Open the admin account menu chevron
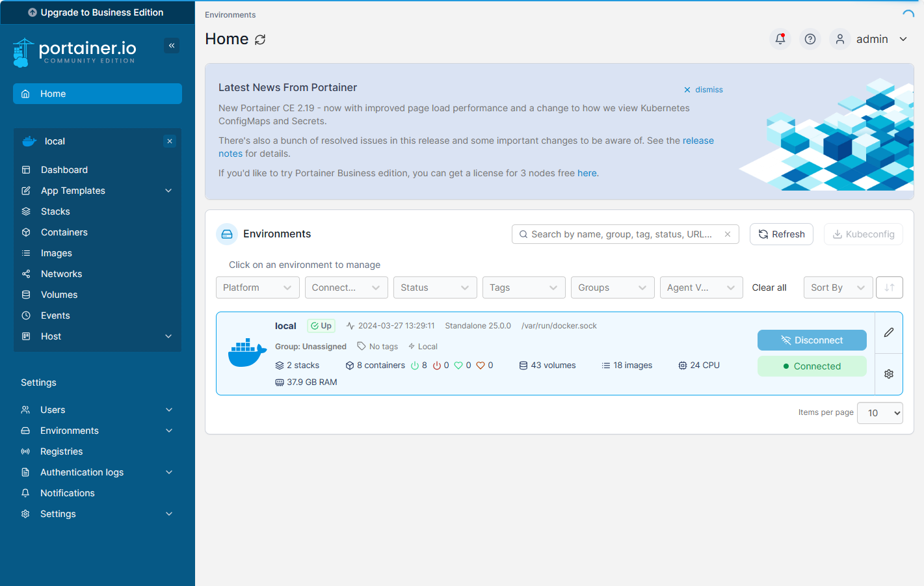The width and height of the screenshot is (924, 586). coord(903,39)
